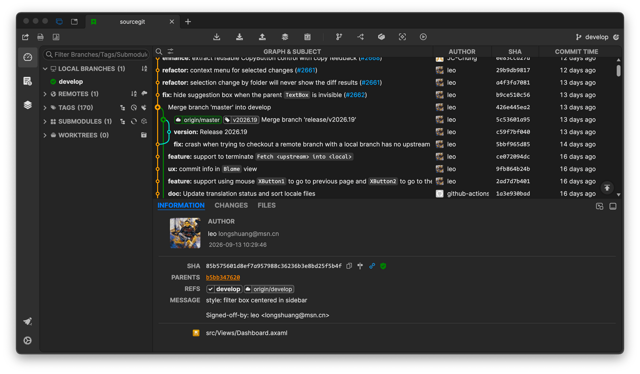Click the update submodules refresh icon

[133, 122]
